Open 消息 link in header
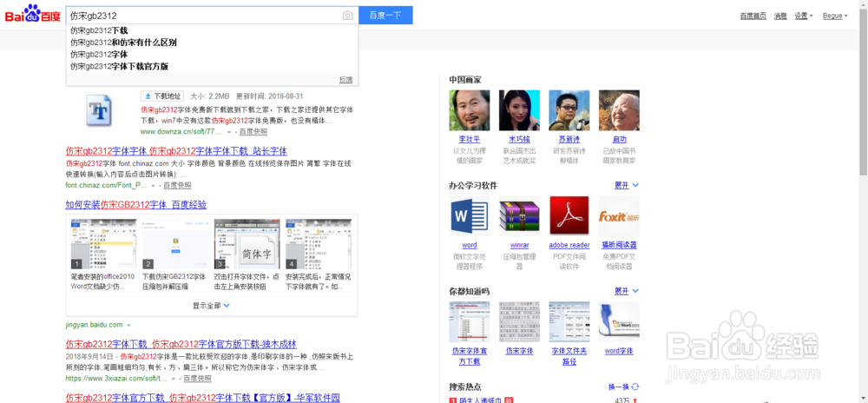The height and width of the screenshot is (403, 868). tap(780, 16)
